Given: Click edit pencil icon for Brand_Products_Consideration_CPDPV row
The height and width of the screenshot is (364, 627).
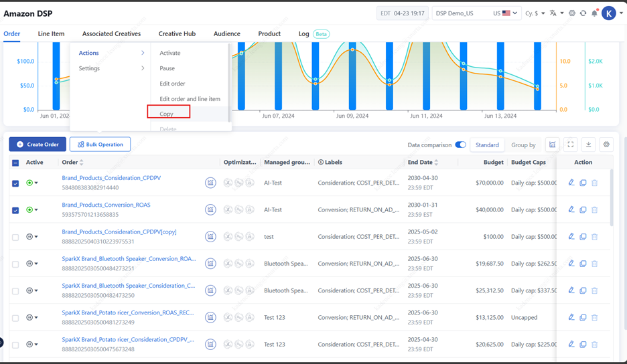Looking at the screenshot, I should 571,183.
